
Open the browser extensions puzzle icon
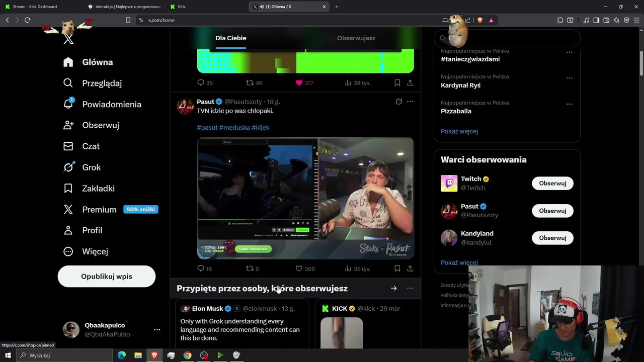coord(560,20)
